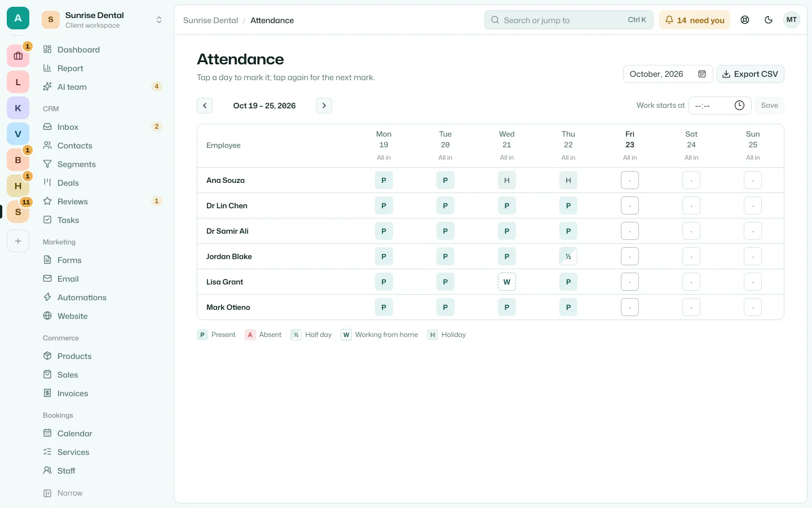Open AI team in sidebar
Image resolution: width=812 pixels, height=508 pixels.
point(103,87)
